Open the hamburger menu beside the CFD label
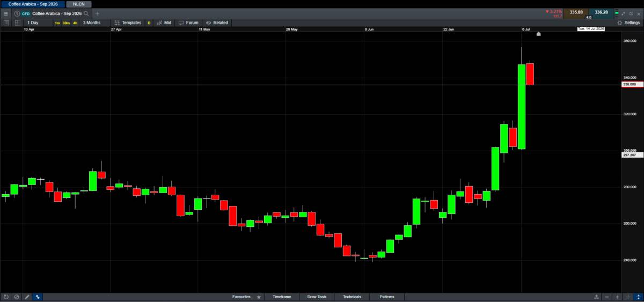This screenshot has height=302, width=644. click(6, 13)
